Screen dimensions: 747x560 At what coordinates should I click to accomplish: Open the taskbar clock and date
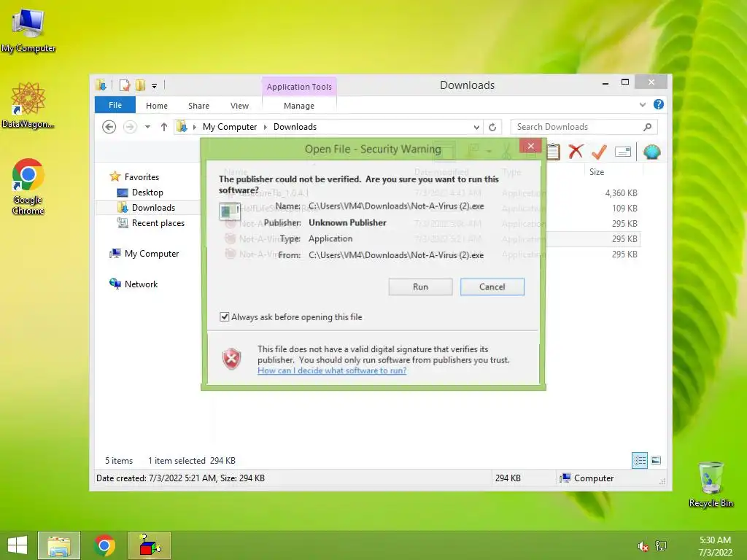(x=715, y=546)
